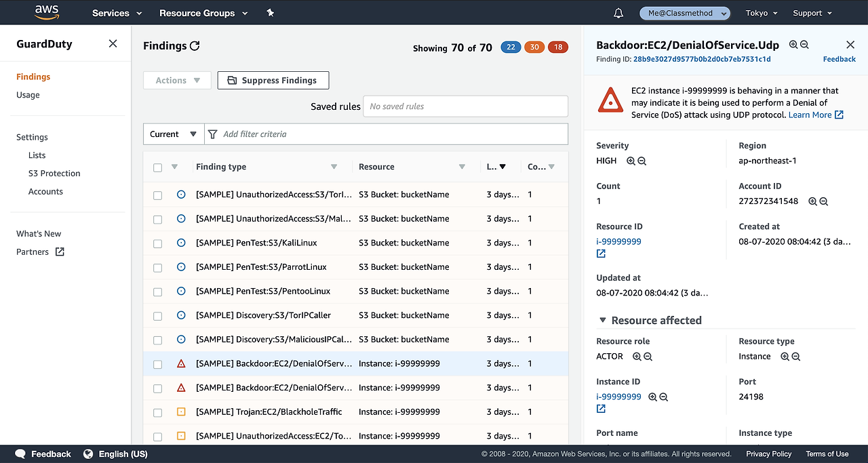
Task: Open the AWS home logo
Action: tap(47, 12)
